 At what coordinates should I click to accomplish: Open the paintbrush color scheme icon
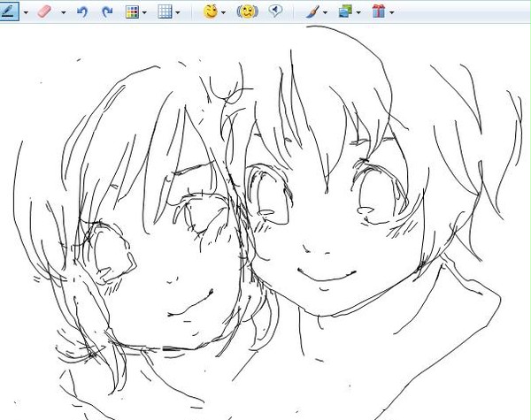(312, 12)
